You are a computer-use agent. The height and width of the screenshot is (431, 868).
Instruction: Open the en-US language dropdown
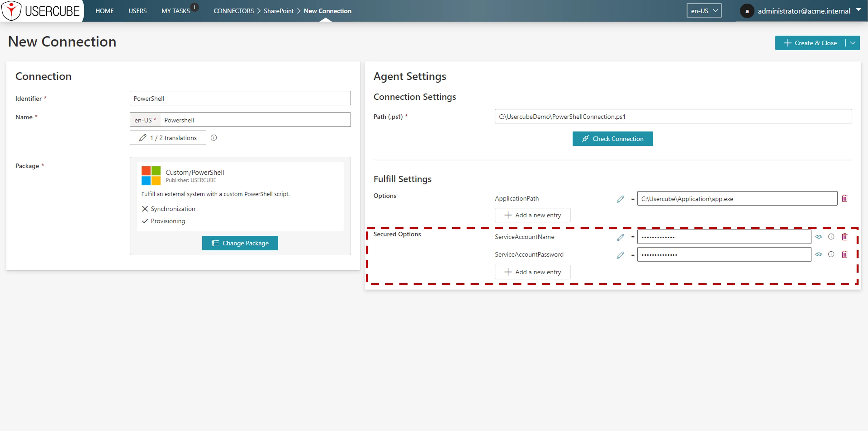(x=704, y=11)
